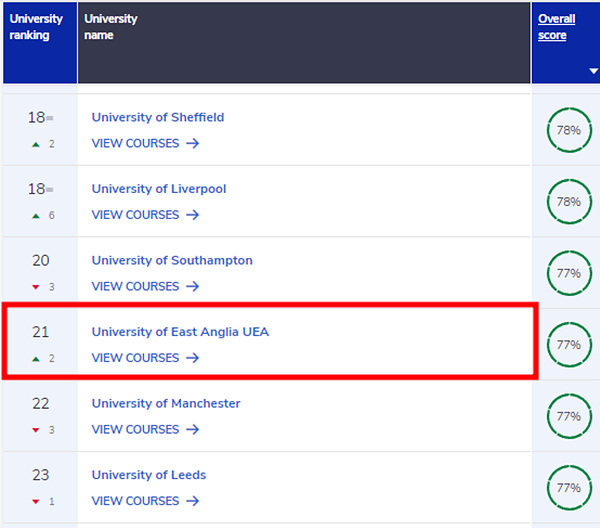Sort by the Overall score header link
The width and height of the screenshot is (600, 528).
tap(556, 27)
